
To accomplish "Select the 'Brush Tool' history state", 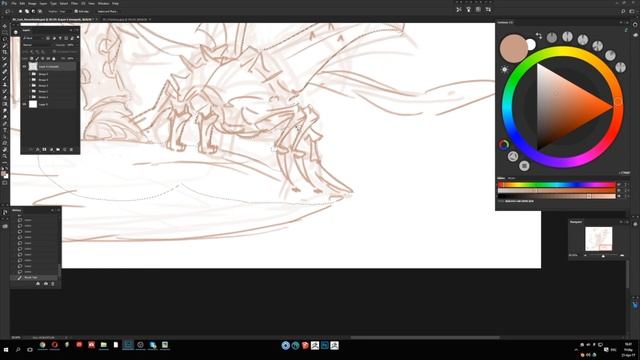I will [34, 277].
